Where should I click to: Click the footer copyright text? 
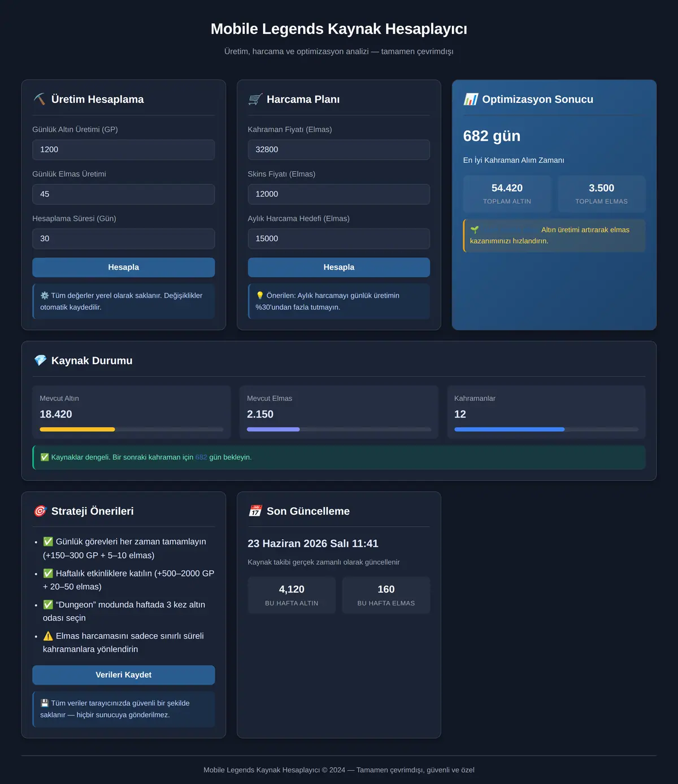[339, 770]
